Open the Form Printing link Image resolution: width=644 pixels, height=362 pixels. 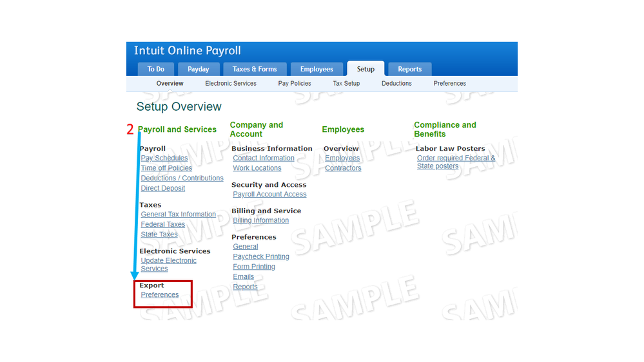[254, 267]
